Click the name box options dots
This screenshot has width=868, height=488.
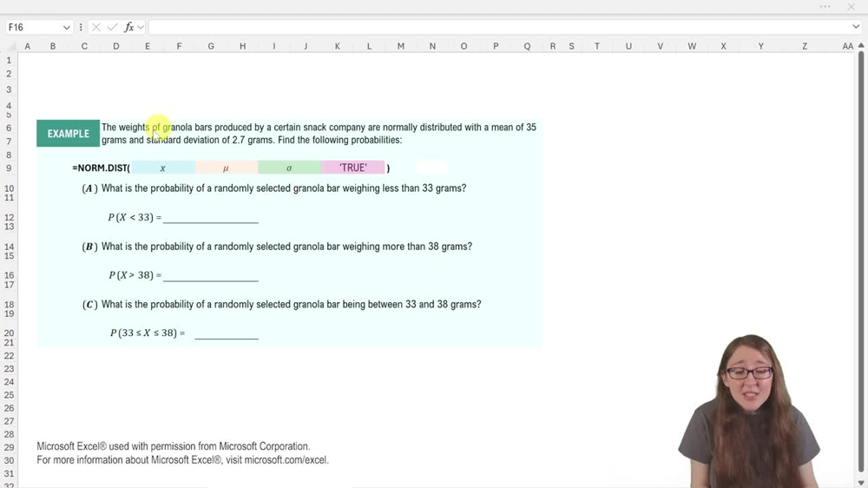pyautogui.click(x=81, y=27)
